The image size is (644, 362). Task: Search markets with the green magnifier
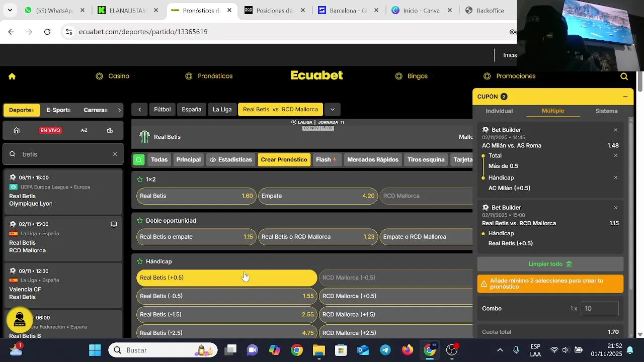click(139, 160)
